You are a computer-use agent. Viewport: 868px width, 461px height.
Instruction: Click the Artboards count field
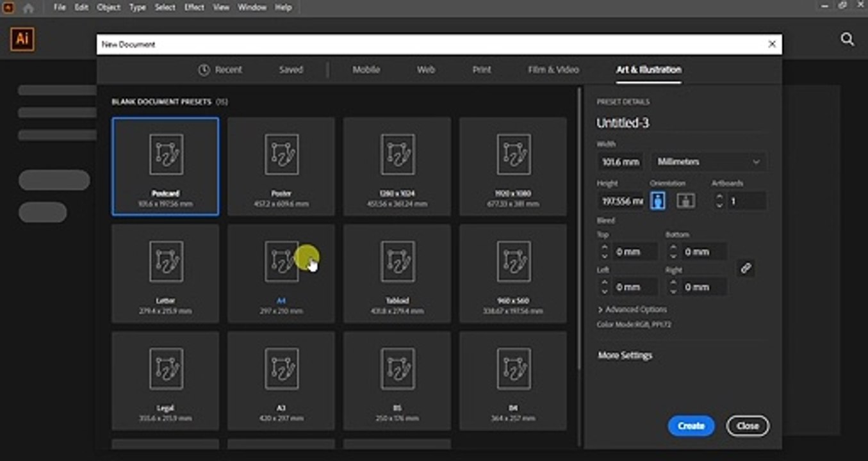pos(746,201)
